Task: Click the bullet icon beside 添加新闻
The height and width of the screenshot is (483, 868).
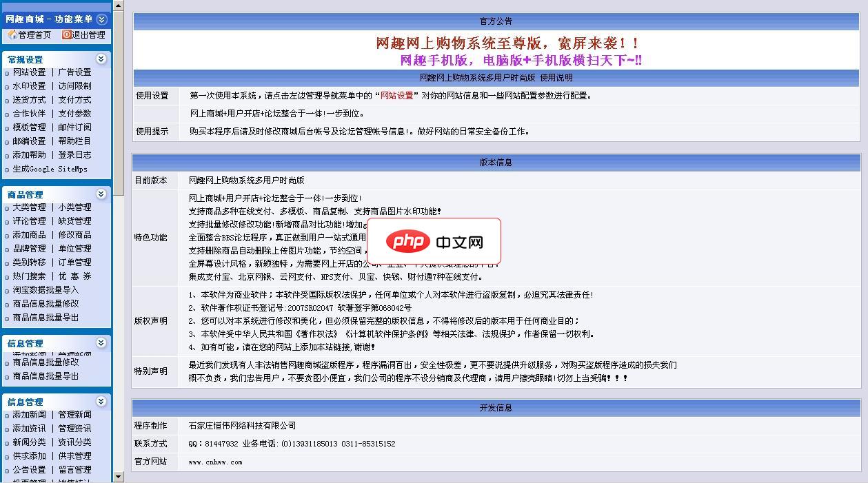Action: [6, 414]
